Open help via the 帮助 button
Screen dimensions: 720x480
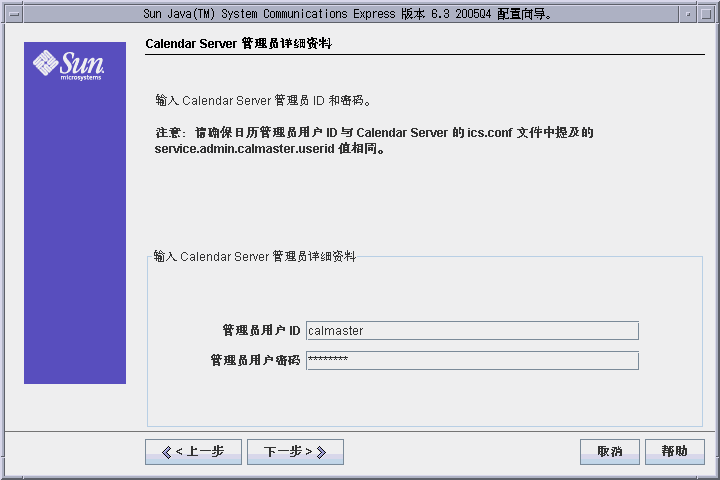coord(675,452)
